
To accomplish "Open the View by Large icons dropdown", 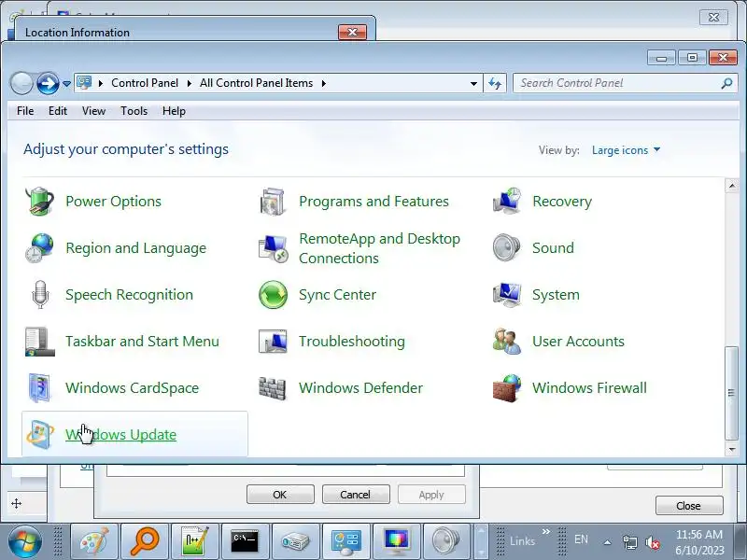I will pyautogui.click(x=626, y=150).
